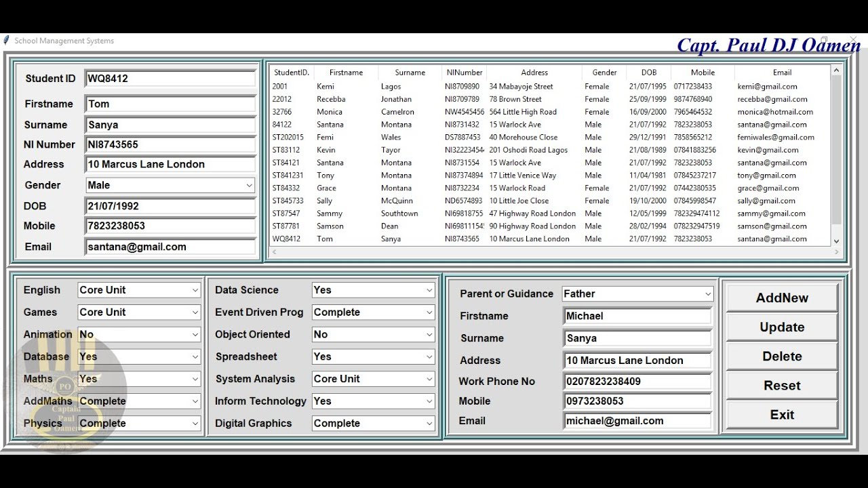Click the student Email field santana@gmail.com
The height and width of the screenshot is (488, 868).
(170, 247)
